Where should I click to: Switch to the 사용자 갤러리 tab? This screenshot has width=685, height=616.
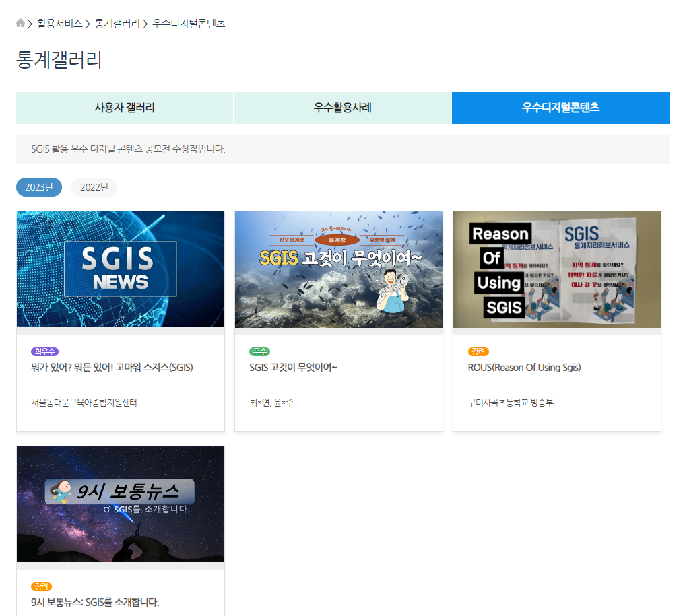[x=123, y=108]
